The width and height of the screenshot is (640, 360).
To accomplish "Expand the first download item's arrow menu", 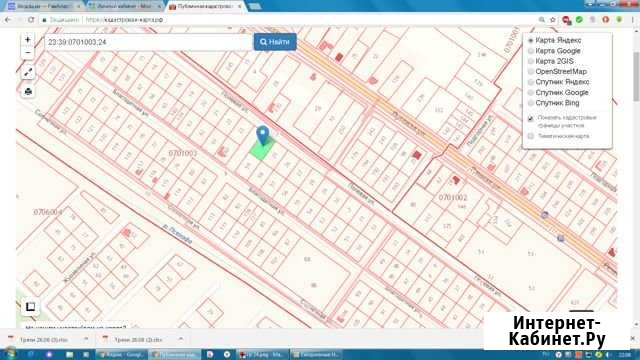I will click(86, 339).
